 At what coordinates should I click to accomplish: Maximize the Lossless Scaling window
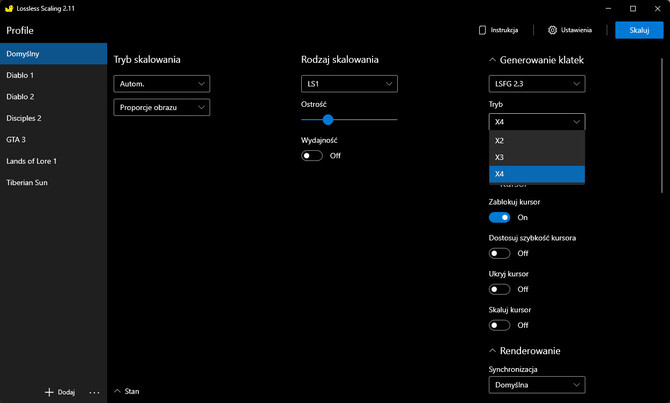(x=633, y=8)
